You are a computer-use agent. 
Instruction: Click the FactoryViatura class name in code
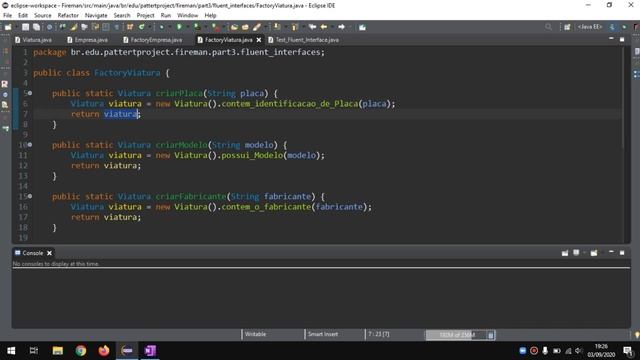tap(127, 73)
